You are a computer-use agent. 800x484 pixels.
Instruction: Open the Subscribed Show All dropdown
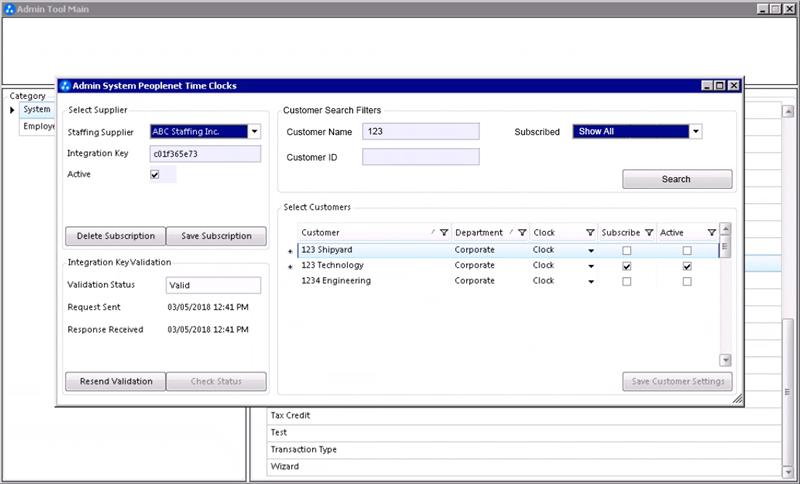pyautogui.click(x=695, y=132)
